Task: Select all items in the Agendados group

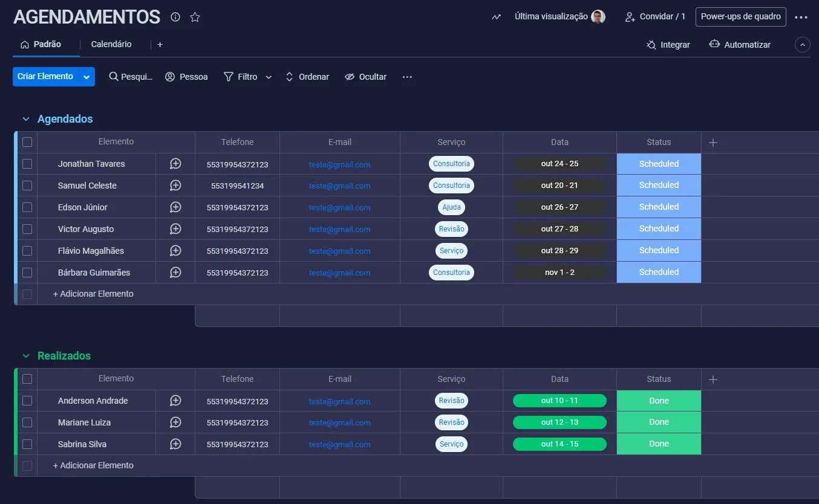Action: click(x=27, y=142)
